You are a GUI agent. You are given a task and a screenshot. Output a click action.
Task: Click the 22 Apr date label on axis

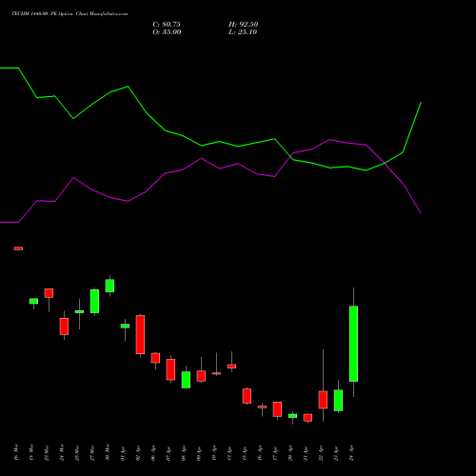(x=321, y=453)
